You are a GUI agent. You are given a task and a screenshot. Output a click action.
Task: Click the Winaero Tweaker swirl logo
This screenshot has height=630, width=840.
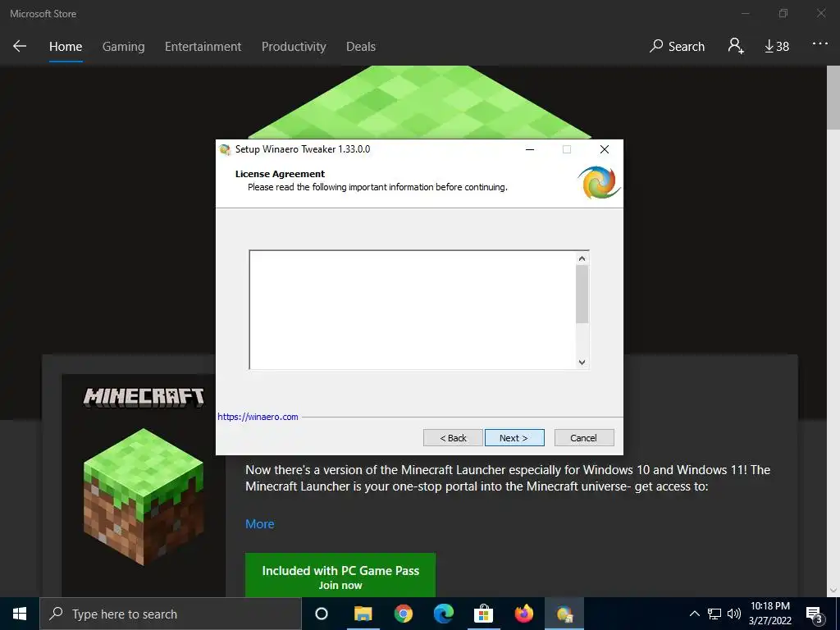click(599, 182)
